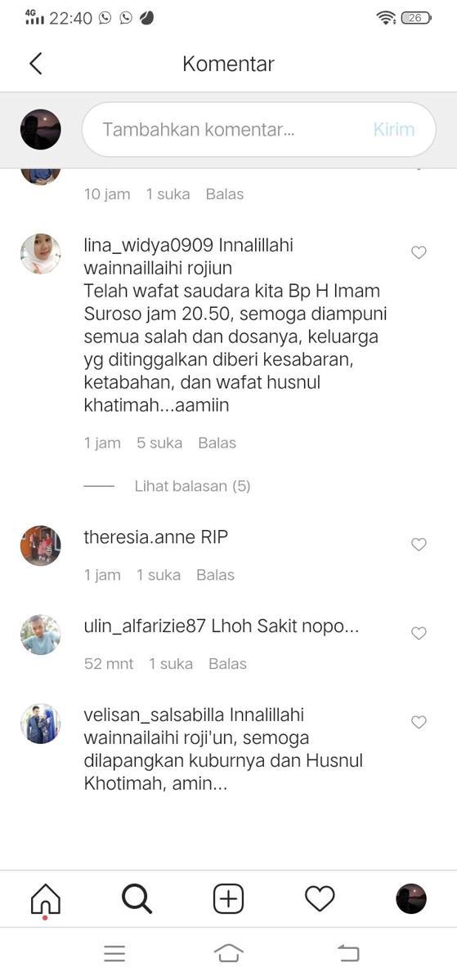This screenshot has height=980, width=457.
Task: Open the lina_widya0909 profile picture
Action: (41, 254)
